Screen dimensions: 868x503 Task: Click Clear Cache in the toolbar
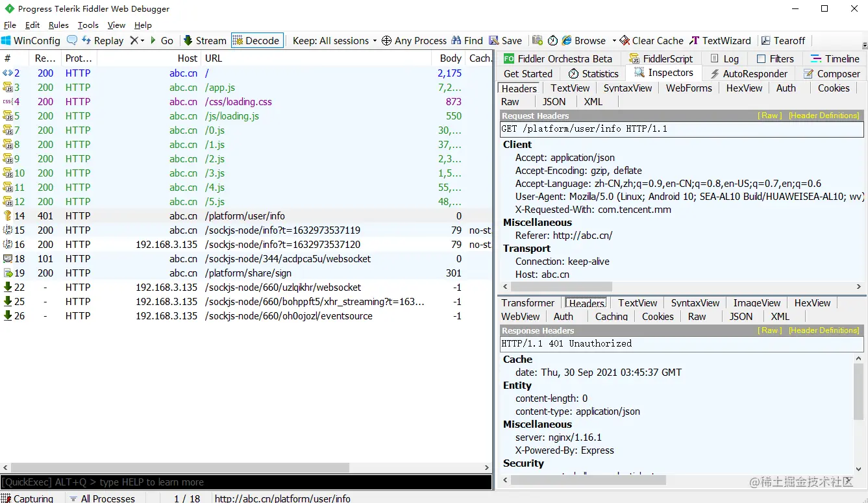pyautogui.click(x=652, y=40)
